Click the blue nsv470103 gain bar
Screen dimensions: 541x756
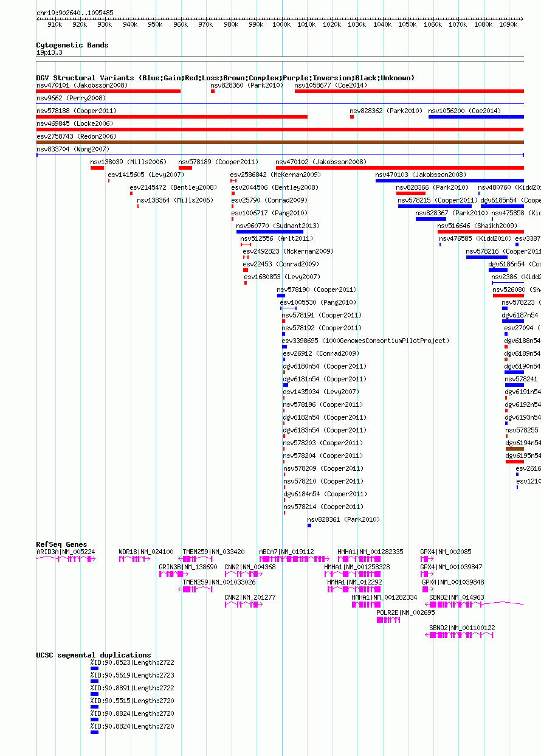coord(450,181)
